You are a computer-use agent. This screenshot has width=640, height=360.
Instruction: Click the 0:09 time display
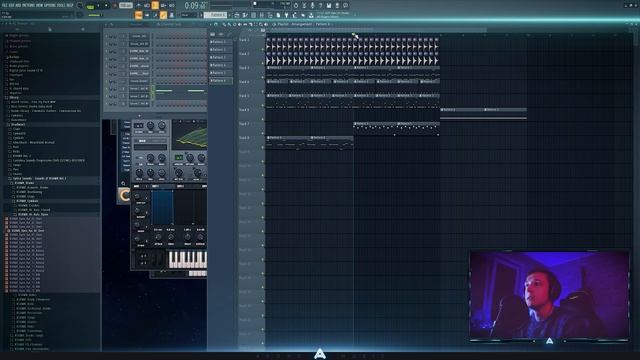[x=196, y=6]
